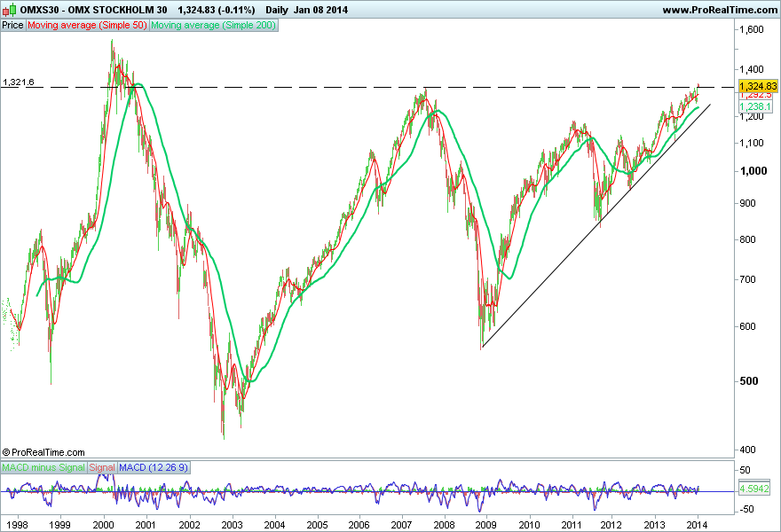781x532 pixels.
Task: Click the yellow 1,324.83 current price tag
Action: [758, 86]
